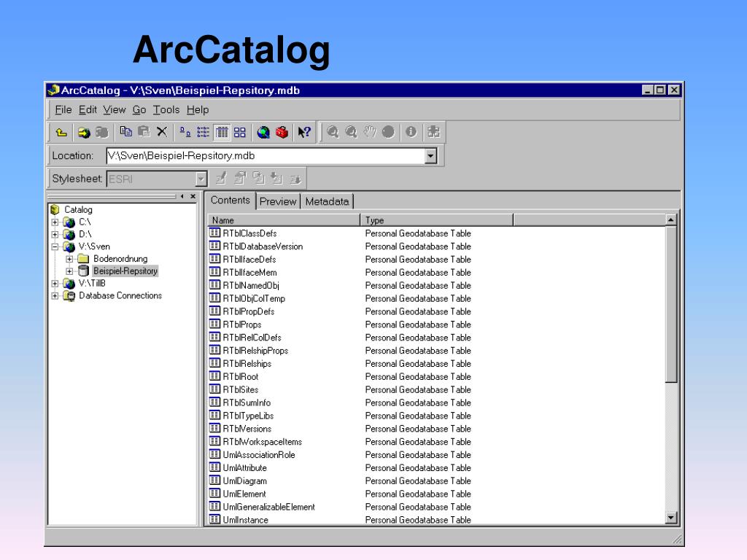Activate the What's This help pointer
This screenshot has width=747, height=560.
pyautogui.click(x=304, y=132)
